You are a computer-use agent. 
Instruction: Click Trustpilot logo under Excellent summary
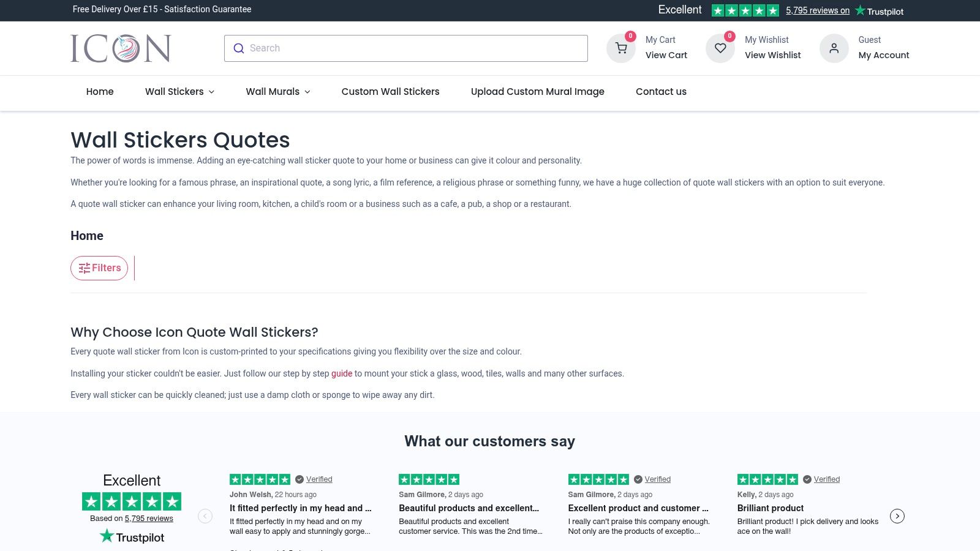click(x=132, y=537)
